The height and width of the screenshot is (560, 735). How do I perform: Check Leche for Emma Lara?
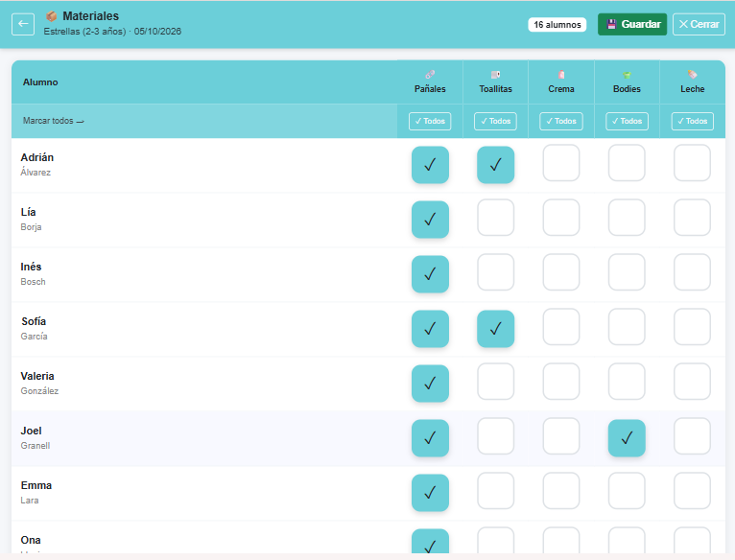pos(693,491)
